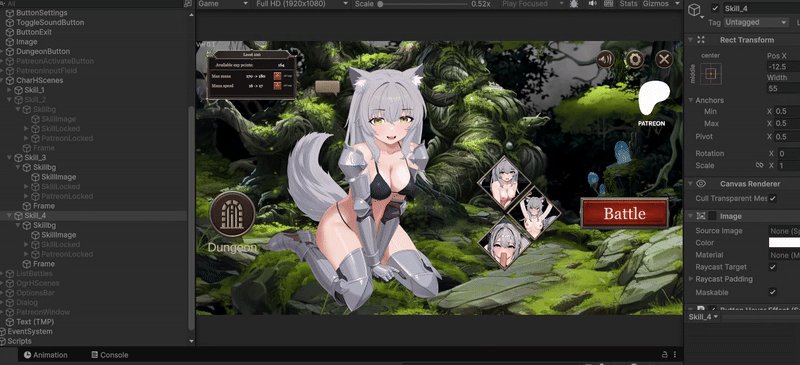This screenshot has width=800, height=365.
Task: Click the Mute Audio speaker icon in Game toolbar
Action: point(592,4)
